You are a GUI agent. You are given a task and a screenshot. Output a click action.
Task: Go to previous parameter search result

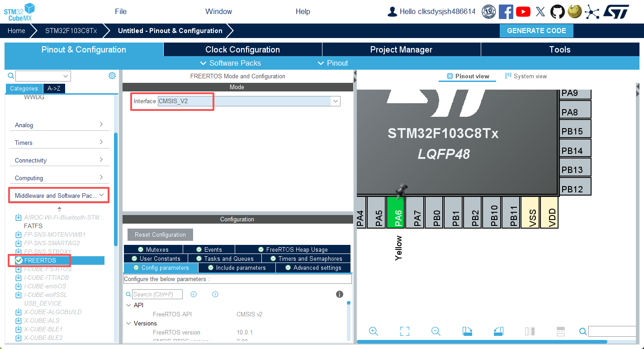(x=194, y=294)
